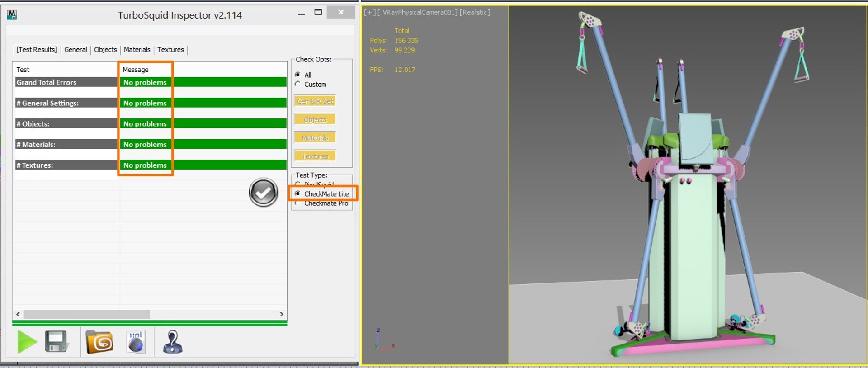Image resolution: width=868 pixels, height=368 pixels.
Task: Select the Checkmate Pro test type
Action: click(x=322, y=203)
